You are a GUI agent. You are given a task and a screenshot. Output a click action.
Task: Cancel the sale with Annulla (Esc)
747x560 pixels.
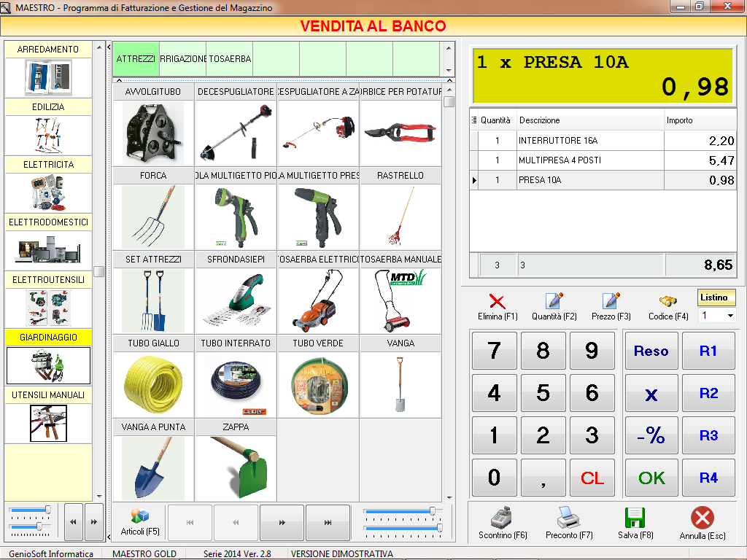click(x=702, y=519)
